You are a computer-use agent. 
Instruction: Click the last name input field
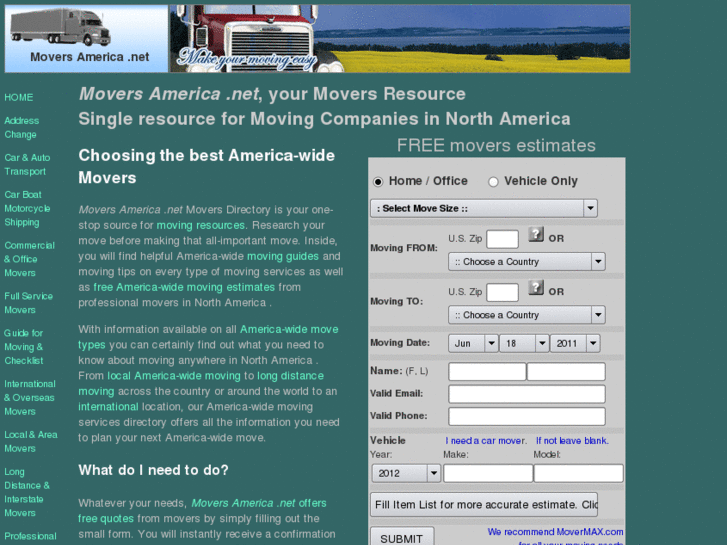coord(566,372)
